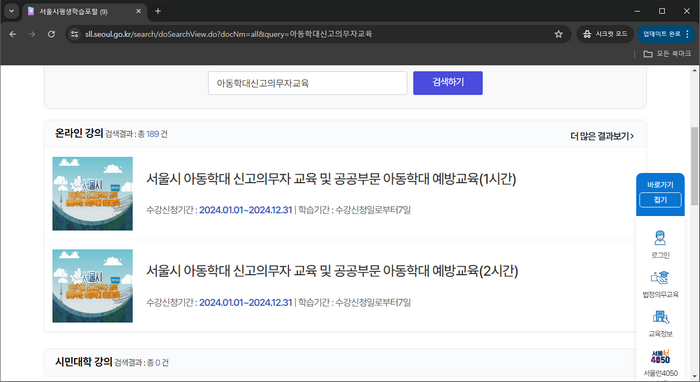The image size is (700, 382).
Task: Minimize the browser window
Action: point(637,11)
